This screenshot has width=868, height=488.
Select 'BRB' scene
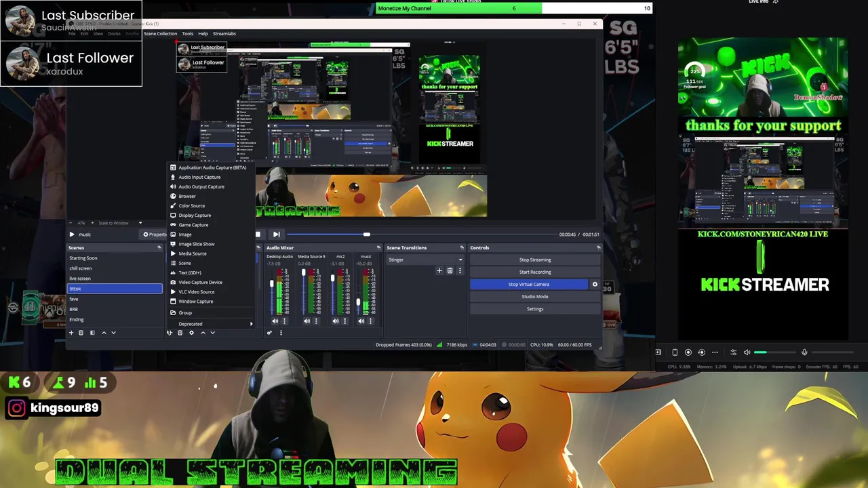point(115,309)
